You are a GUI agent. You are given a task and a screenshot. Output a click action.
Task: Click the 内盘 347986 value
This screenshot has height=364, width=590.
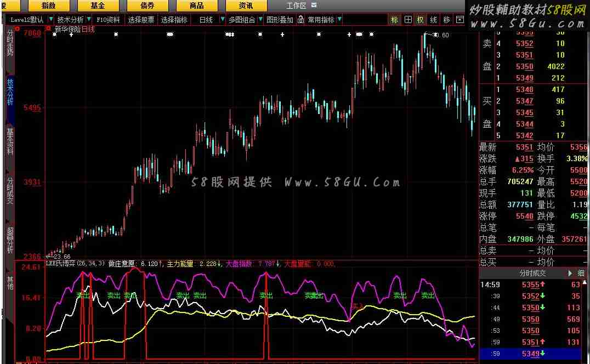pos(520,239)
